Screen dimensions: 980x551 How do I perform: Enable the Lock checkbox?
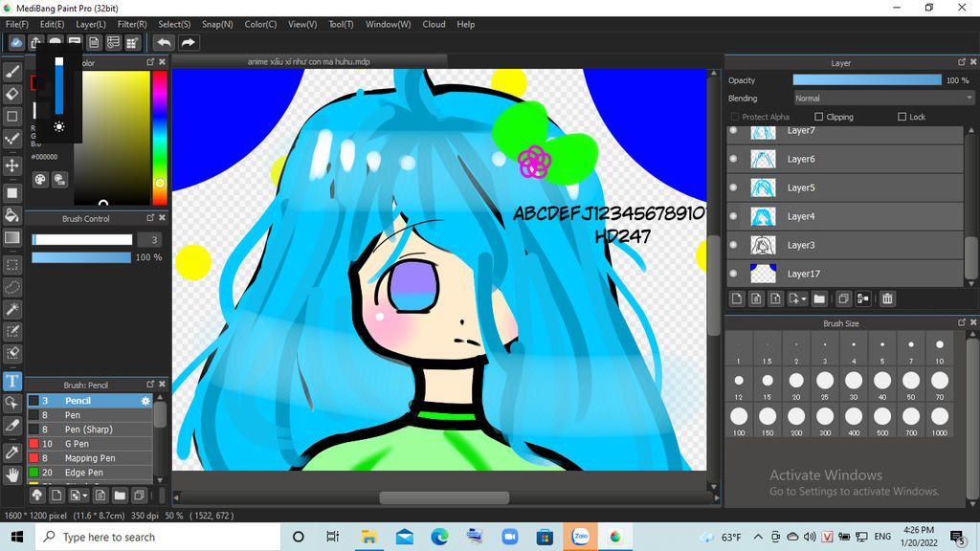click(x=902, y=117)
